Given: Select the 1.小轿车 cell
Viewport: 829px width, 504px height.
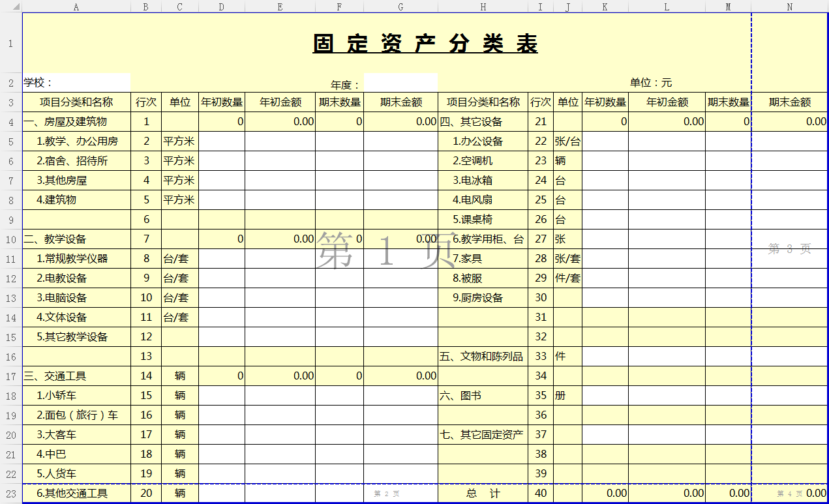Looking at the screenshot, I should point(76,396).
